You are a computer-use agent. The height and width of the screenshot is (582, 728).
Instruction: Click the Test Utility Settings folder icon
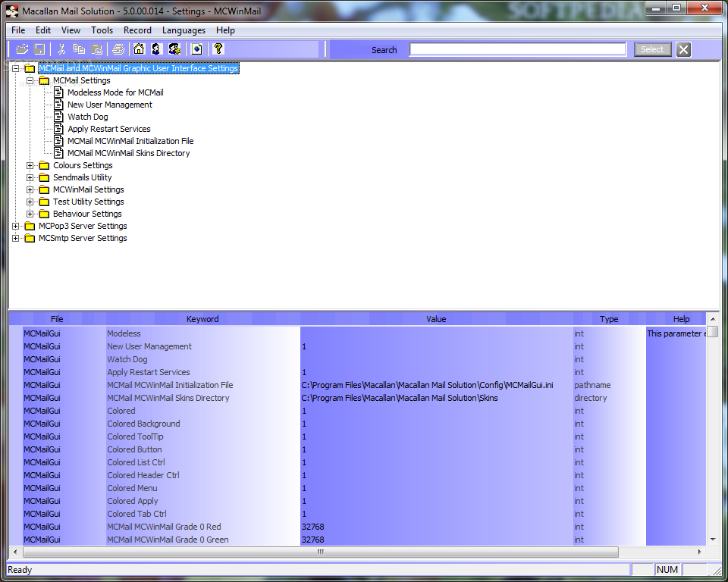(44, 202)
